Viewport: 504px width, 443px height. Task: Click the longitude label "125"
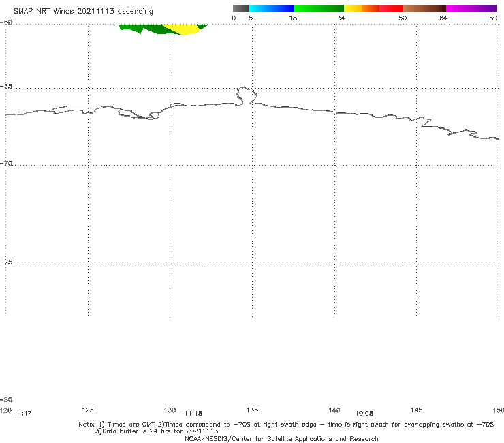(x=88, y=410)
